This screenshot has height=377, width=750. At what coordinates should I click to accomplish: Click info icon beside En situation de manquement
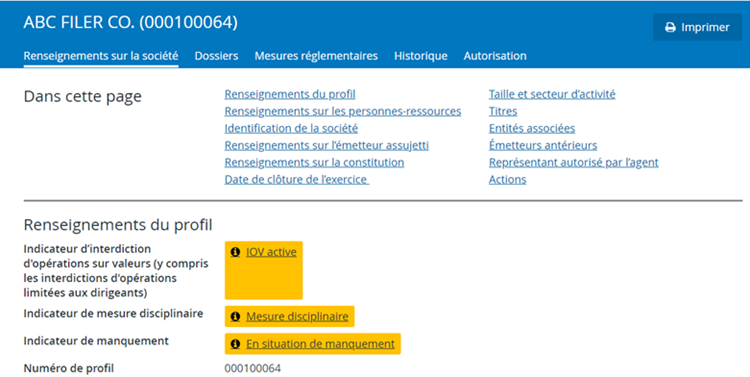point(235,344)
